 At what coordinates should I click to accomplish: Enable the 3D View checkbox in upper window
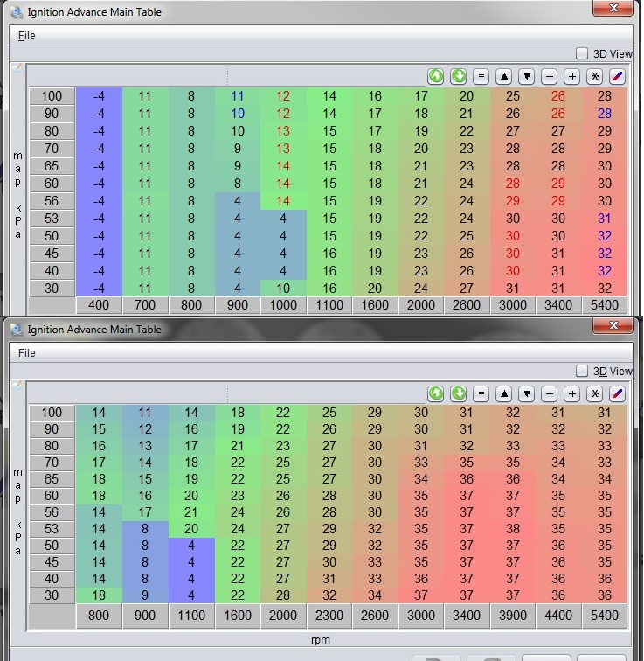583,53
